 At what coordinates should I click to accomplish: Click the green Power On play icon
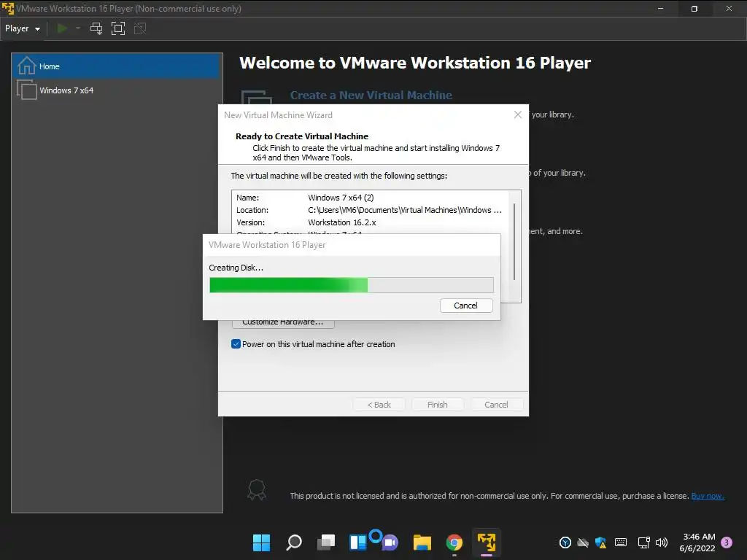62,28
